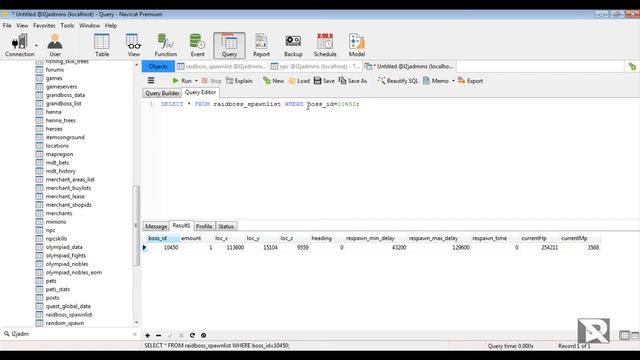Click the Stop button
The height and width of the screenshot is (360, 640).
tap(211, 81)
